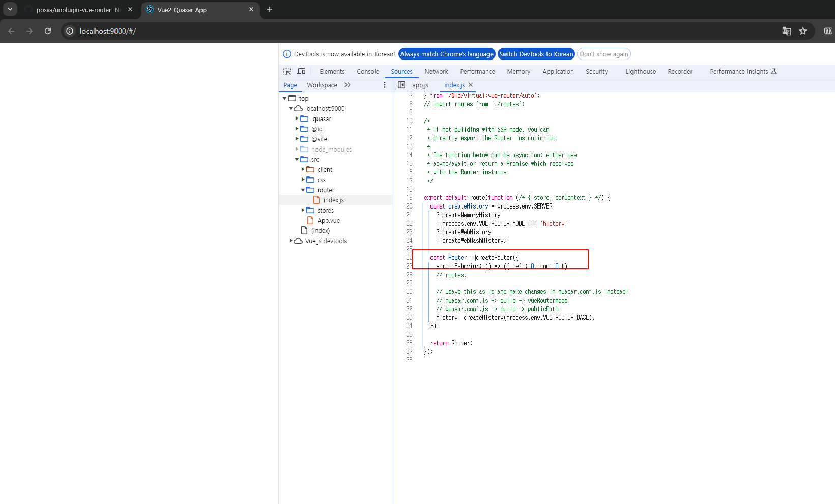Collapse the src folder
Screen dimensions: 835x504
point(297,159)
